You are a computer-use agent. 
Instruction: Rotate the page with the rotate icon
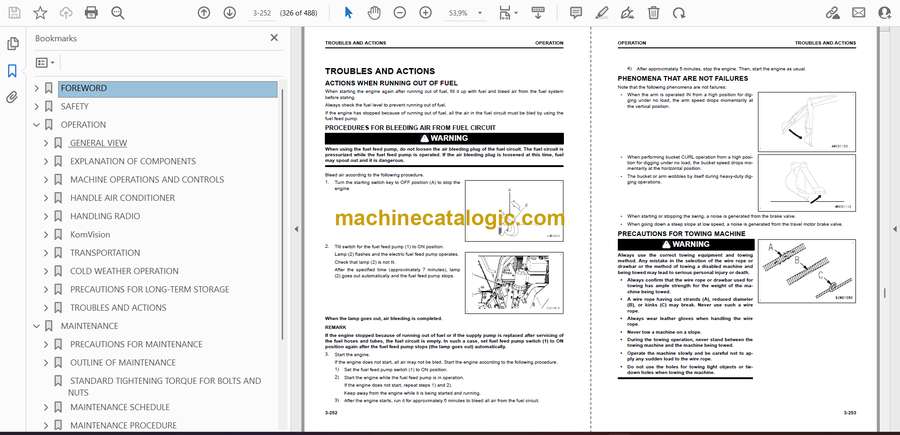pyautogui.click(x=679, y=13)
